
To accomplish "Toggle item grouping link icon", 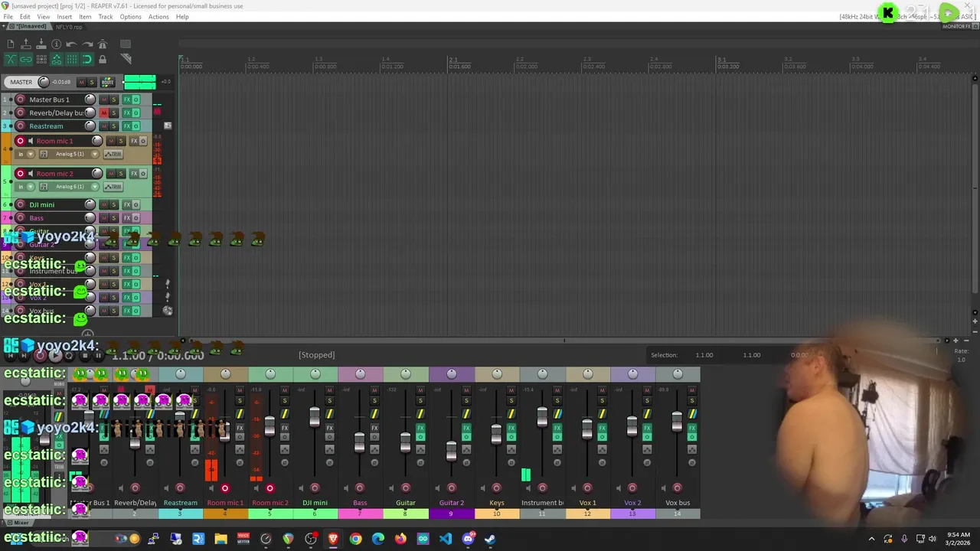I will click(26, 59).
